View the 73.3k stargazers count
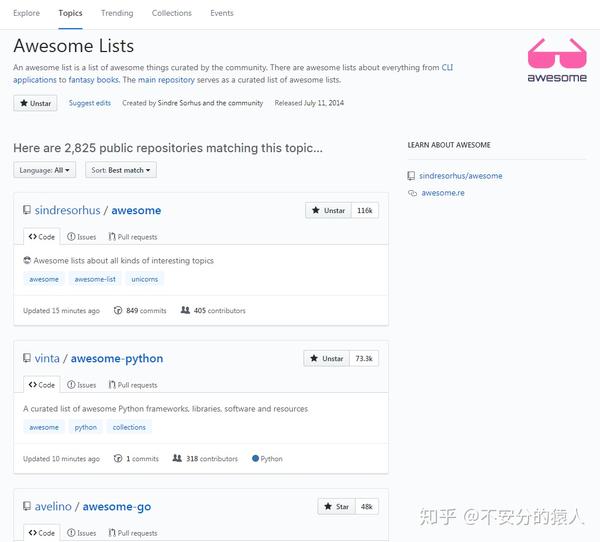This screenshot has width=600, height=542. [x=364, y=358]
